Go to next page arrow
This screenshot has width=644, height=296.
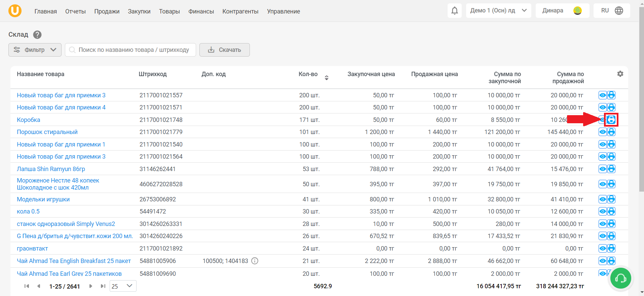[90, 286]
